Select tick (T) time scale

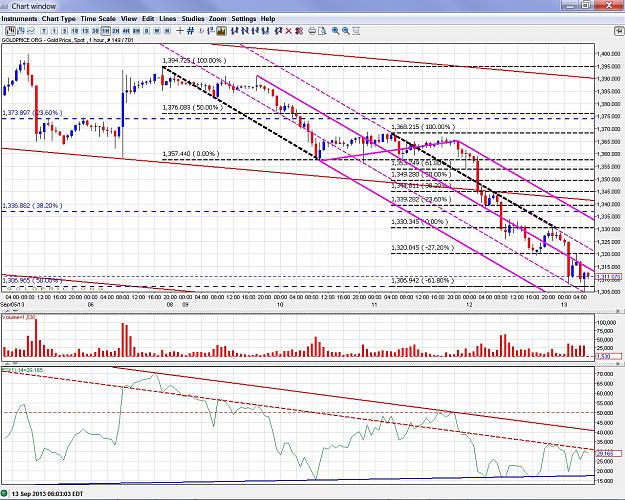(x=44, y=31)
